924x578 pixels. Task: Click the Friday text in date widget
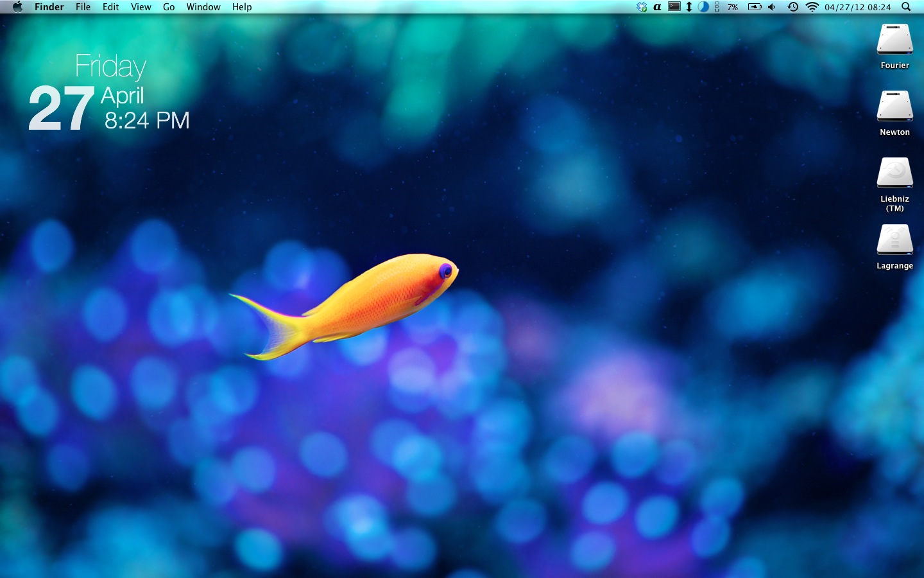[x=110, y=67]
